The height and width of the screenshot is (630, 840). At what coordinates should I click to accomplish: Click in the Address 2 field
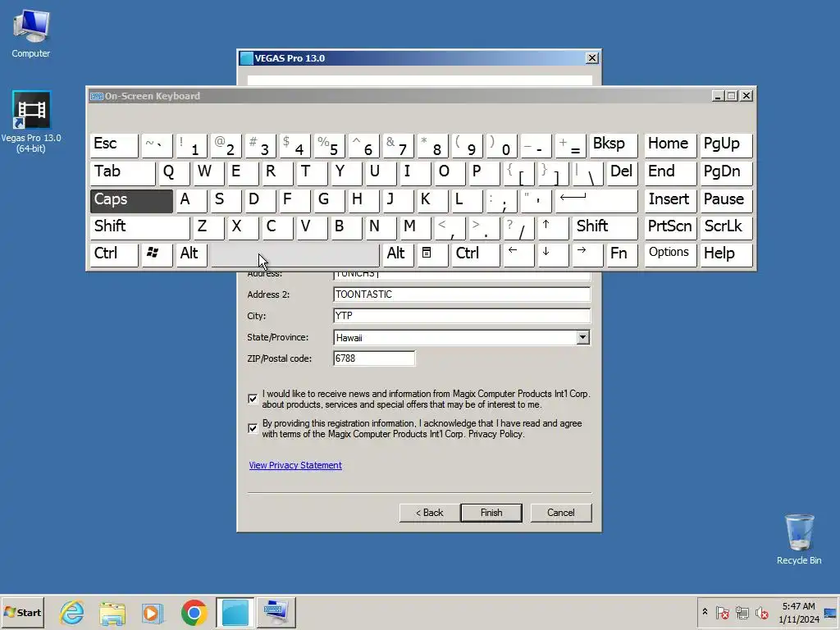tap(462, 294)
